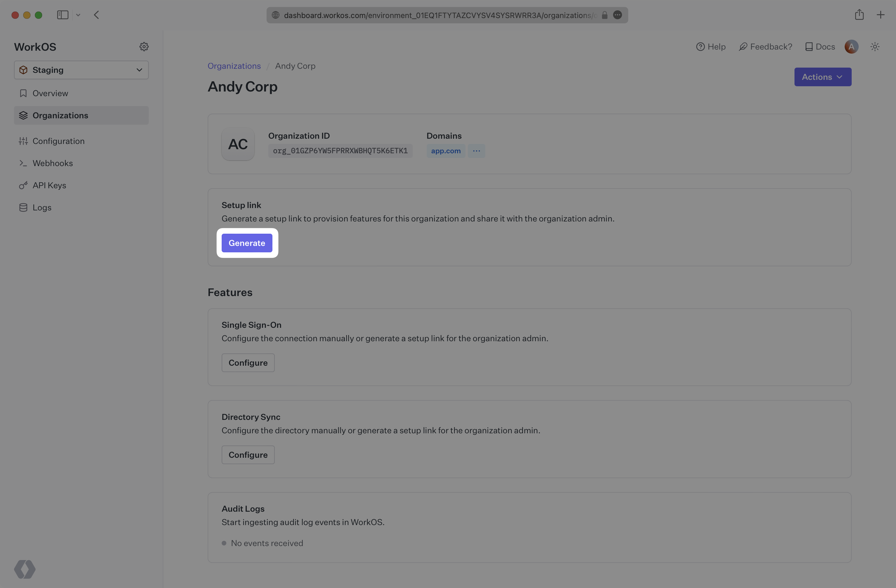The height and width of the screenshot is (588, 896).
Task: Toggle the browser sidebar icon
Action: (x=62, y=15)
